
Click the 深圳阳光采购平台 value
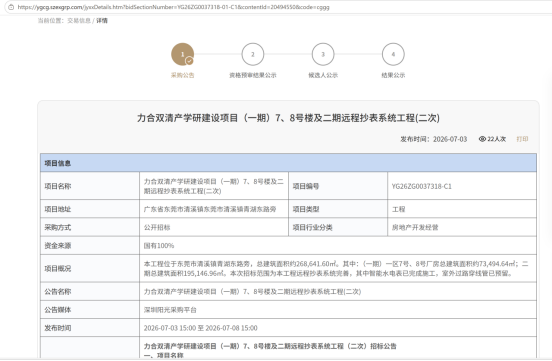(x=170, y=310)
